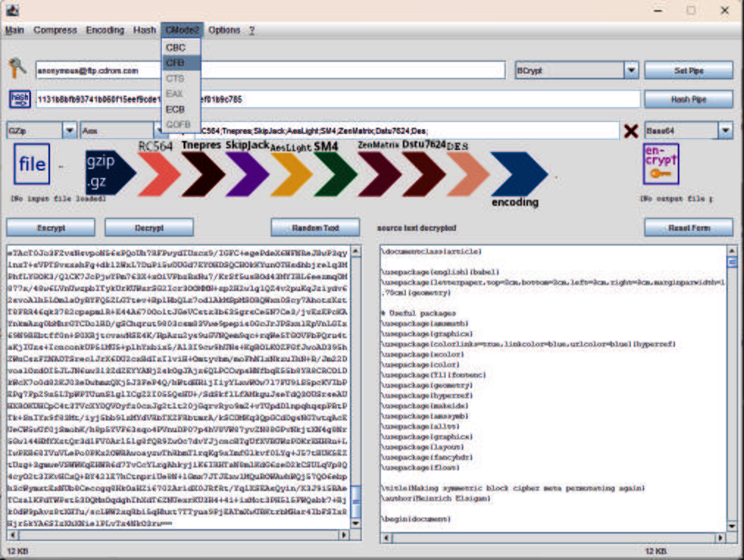744x560 pixels.
Task: Open the Compress menu
Action: point(55,30)
